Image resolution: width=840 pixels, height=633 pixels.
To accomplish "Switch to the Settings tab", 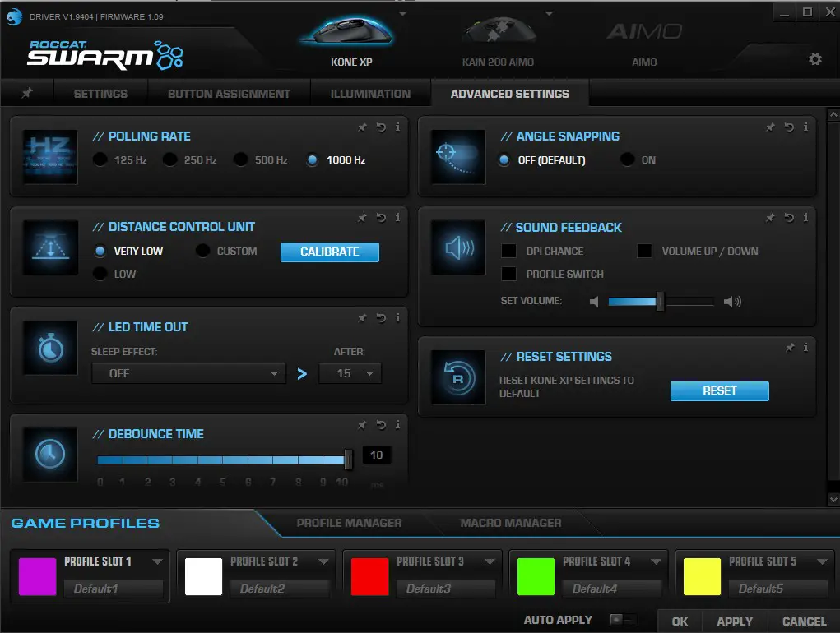I will tap(100, 94).
